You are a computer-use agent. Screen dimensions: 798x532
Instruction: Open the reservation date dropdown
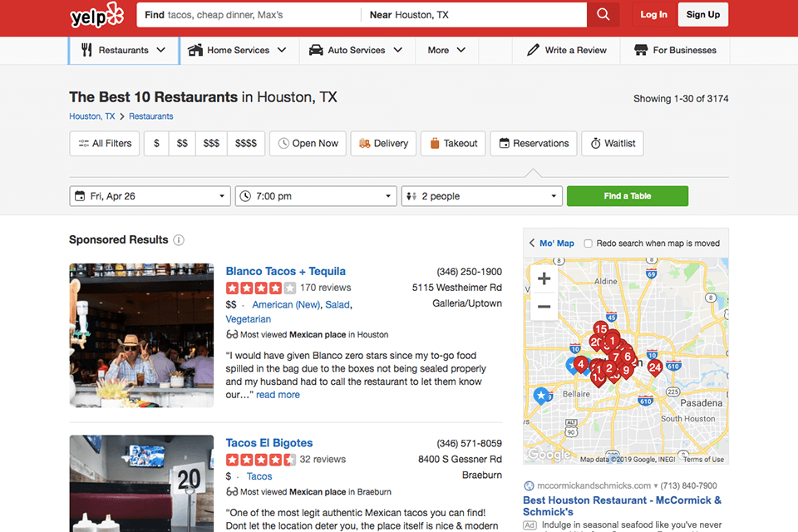(150, 195)
